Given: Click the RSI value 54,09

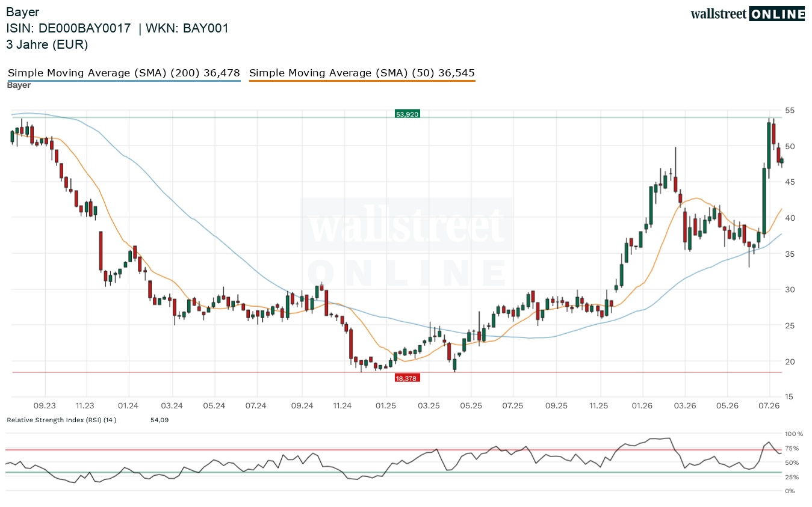Looking at the screenshot, I should 160,420.
